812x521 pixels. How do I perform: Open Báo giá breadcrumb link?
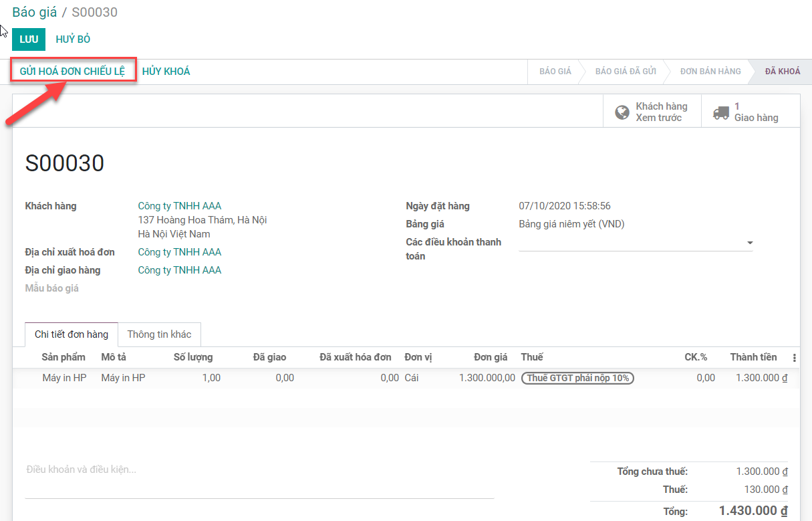click(34, 12)
